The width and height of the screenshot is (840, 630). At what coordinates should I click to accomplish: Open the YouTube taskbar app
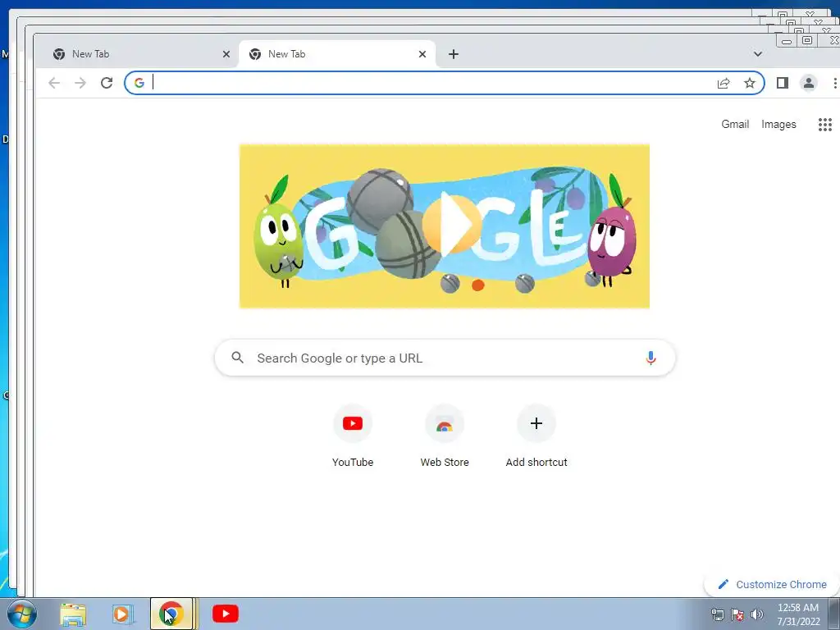[226, 614]
